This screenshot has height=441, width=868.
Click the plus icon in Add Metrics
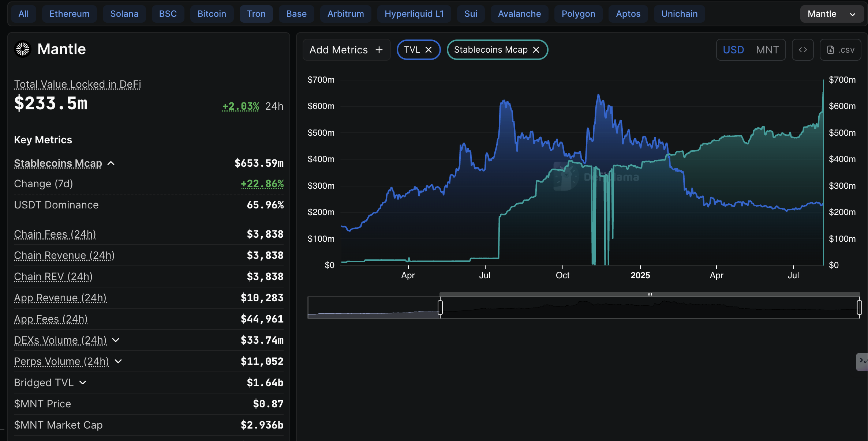pos(379,50)
